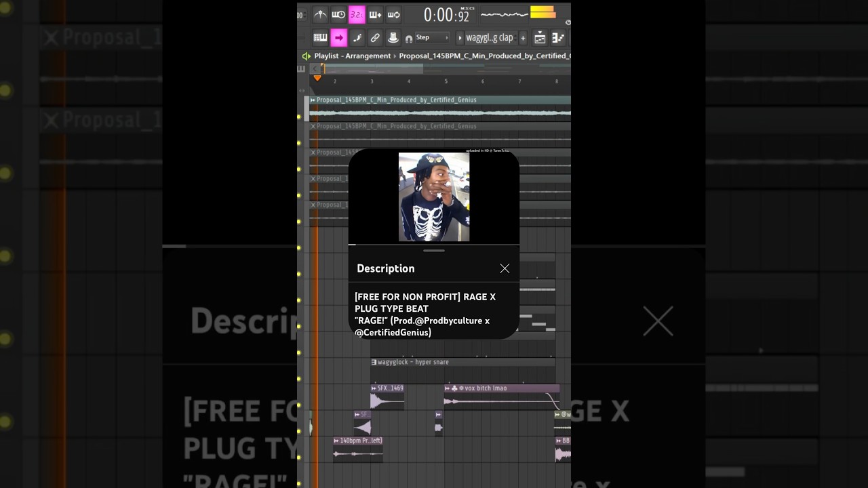Add a new pattern with plus button
The image size is (868, 488).
(523, 38)
